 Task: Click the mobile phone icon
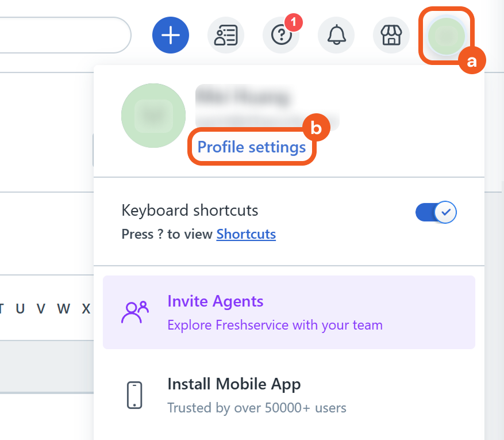click(x=134, y=395)
